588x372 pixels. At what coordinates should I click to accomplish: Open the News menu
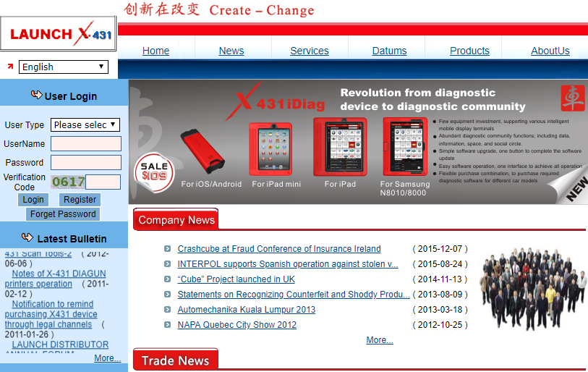point(231,51)
